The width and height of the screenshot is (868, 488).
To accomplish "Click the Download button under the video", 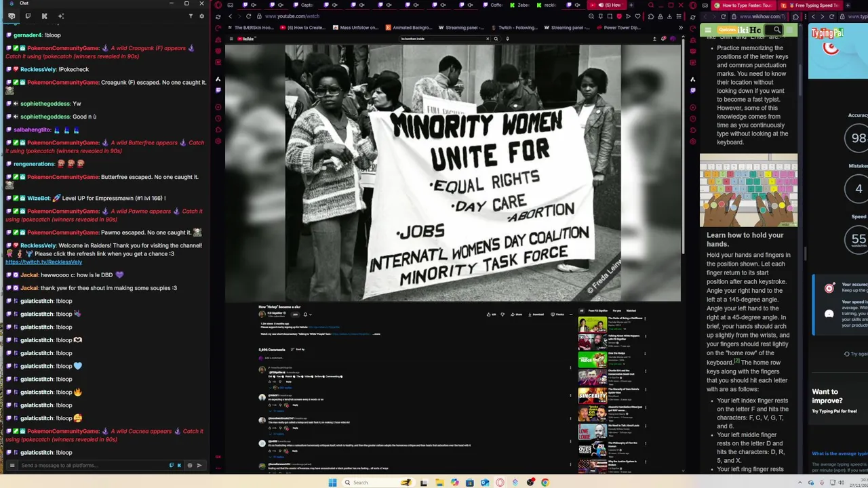I will point(536,314).
